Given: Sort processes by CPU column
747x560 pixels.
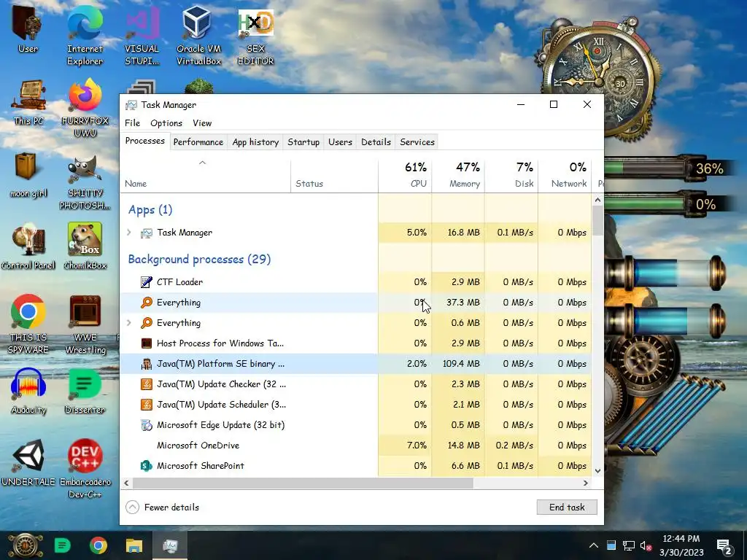Looking at the screenshot, I should tap(405, 176).
